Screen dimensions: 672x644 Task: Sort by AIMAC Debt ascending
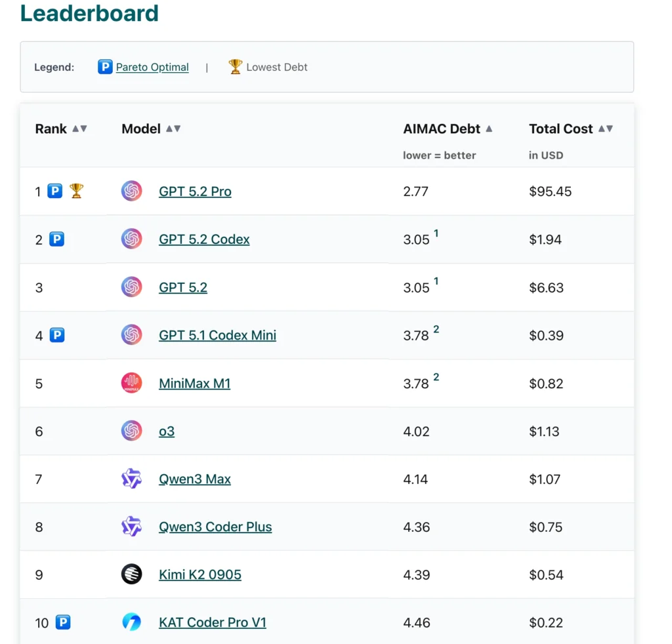point(488,129)
